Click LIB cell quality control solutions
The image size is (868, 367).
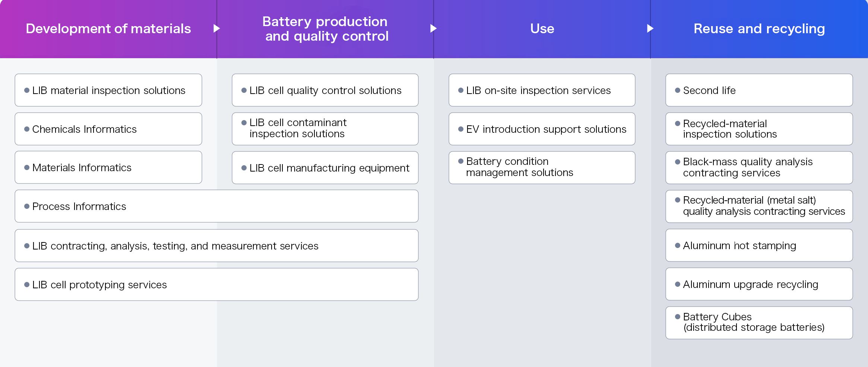tap(325, 90)
